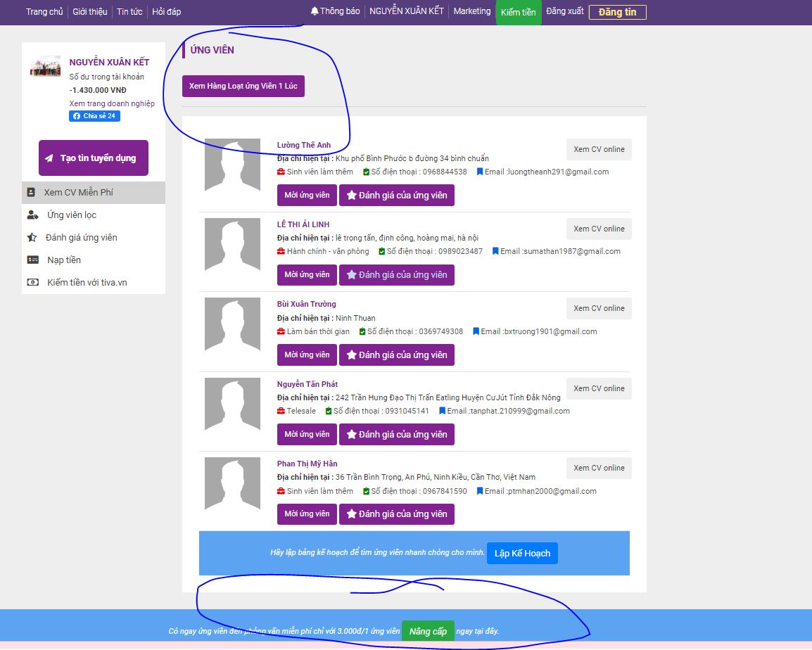Screen dimensions: 812x650
Task: Click the card icon beside Nạp tiền
Action: pos(32,260)
